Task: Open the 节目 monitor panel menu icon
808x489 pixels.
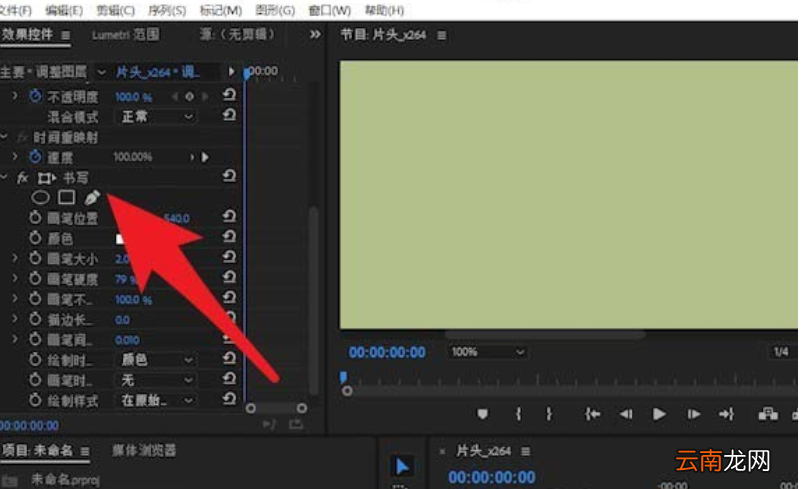Action: click(x=442, y=36)
